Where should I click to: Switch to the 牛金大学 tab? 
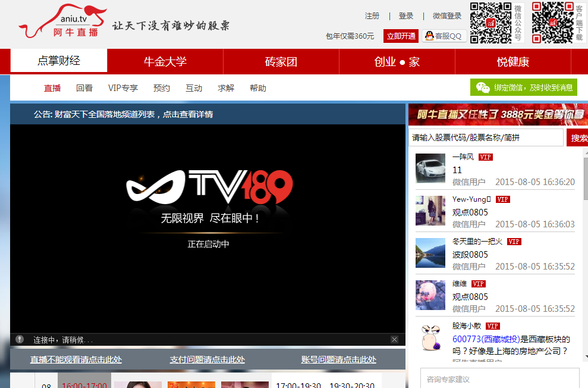(x=165, y=61)
